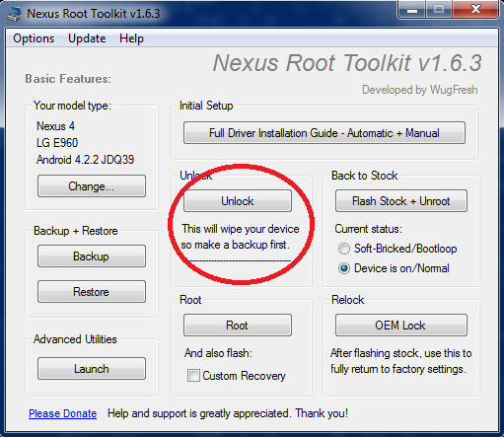Click 'Developed by WugFresh' text
Image resolution: width=504 pixels, height=437 pixels.
(x=420, y=90)
